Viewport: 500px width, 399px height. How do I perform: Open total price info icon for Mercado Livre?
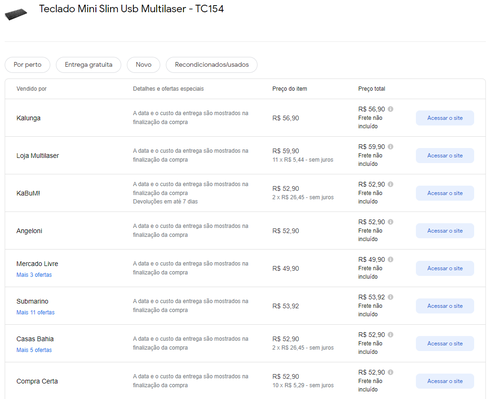coord(390,259)
